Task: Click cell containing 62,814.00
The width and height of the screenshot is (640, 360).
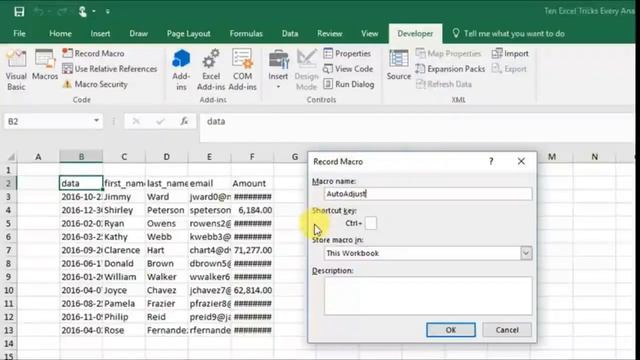Action: [252, 290]
